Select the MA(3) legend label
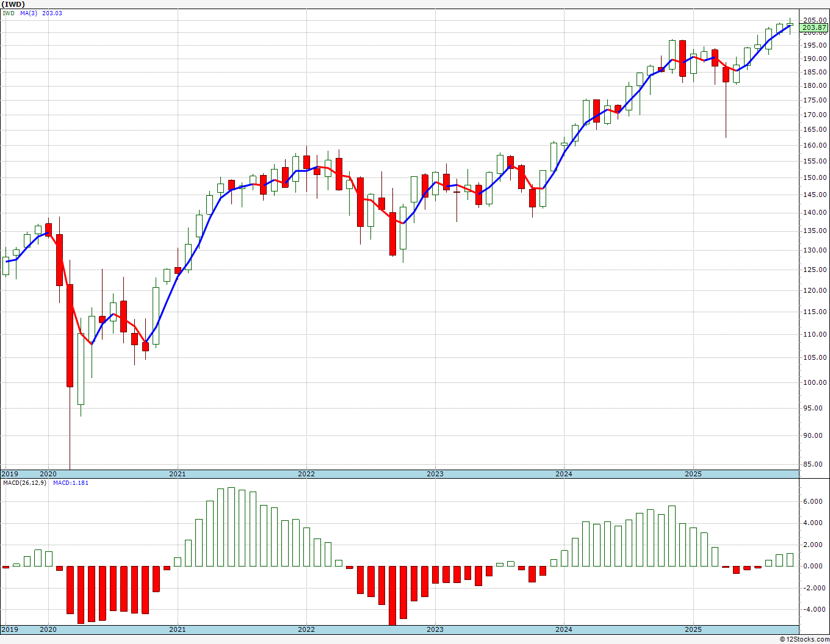 point(29,13)
